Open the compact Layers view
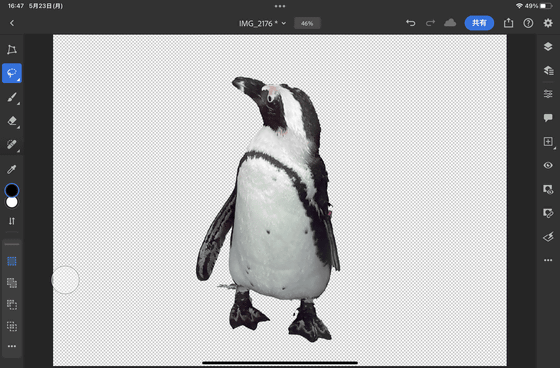 (548, 46)
